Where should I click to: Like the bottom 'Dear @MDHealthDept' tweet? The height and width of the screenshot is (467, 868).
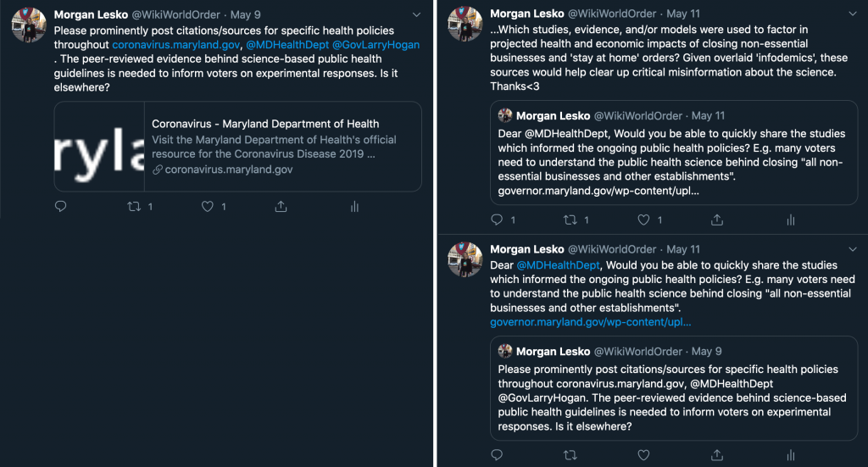click(643, 455)
